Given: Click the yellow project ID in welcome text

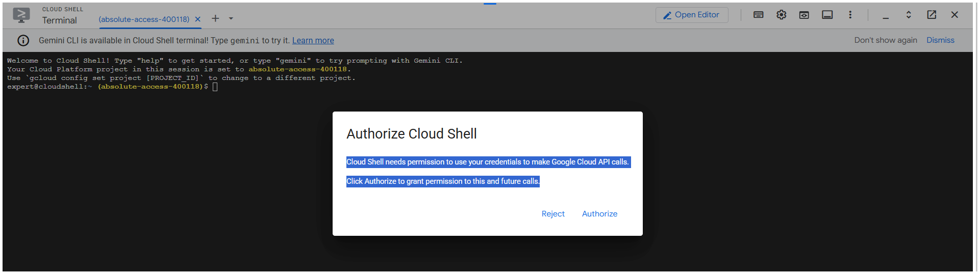Looking at the screenshot, I should pyautogui.click(x=297, y=69).
